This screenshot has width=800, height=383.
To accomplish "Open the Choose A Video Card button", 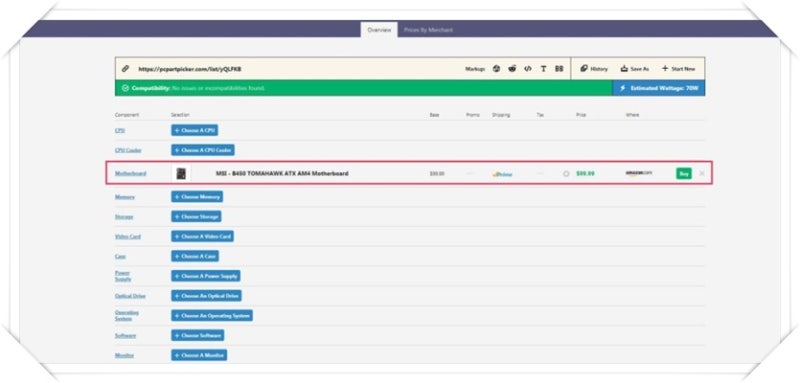I will 203,237.
